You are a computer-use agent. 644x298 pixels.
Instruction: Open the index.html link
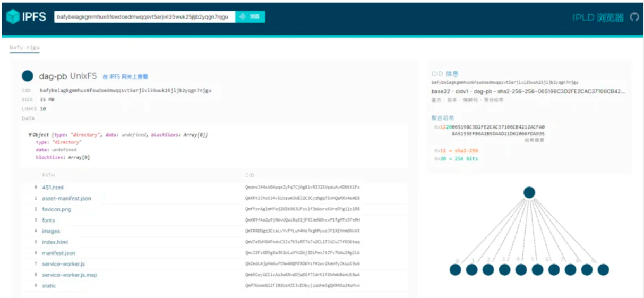55,242
